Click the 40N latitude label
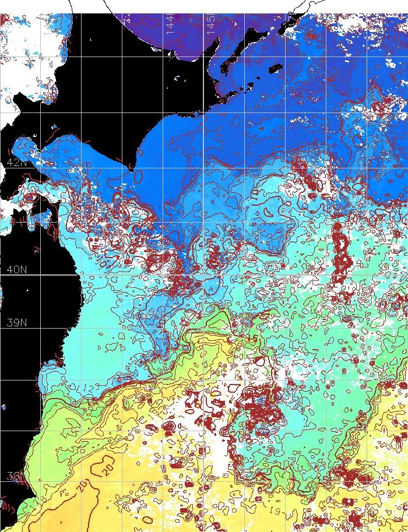Viewport: 408px width, 532px height. point(17,270)
